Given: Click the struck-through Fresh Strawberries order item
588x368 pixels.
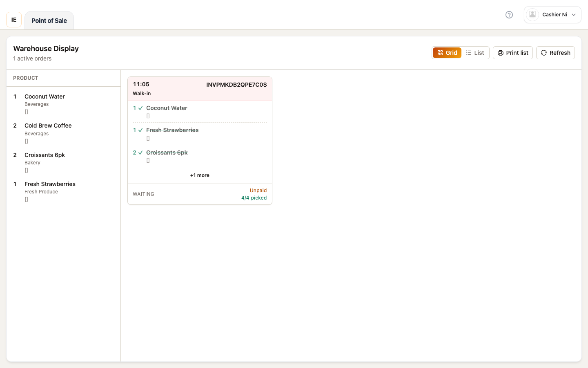Looking at the screenshot, I should [172, 130].
